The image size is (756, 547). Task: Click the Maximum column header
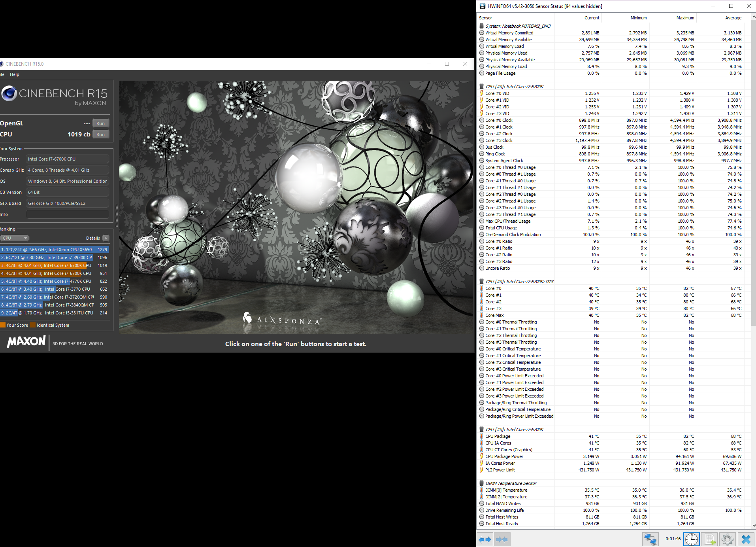[x=685, y=18]
